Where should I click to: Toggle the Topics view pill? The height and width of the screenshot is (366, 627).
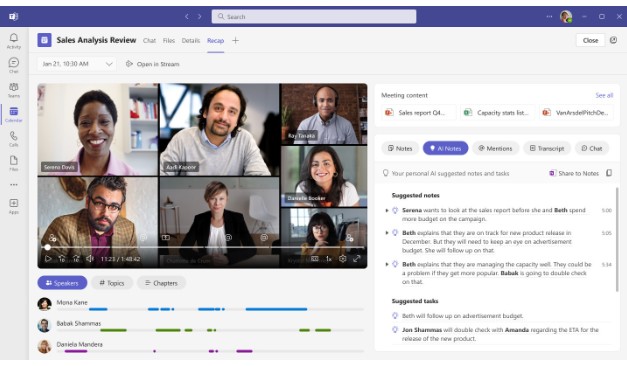pyautogui.click(x=112, y=283)
